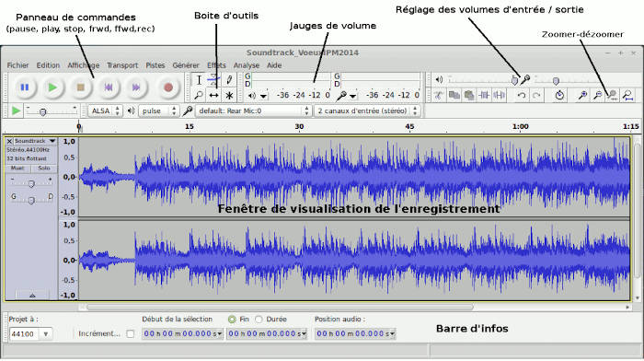The height and width of the screenshot is (361, 644).
Task: Stop playback with the Stop button
Action: 81,87
